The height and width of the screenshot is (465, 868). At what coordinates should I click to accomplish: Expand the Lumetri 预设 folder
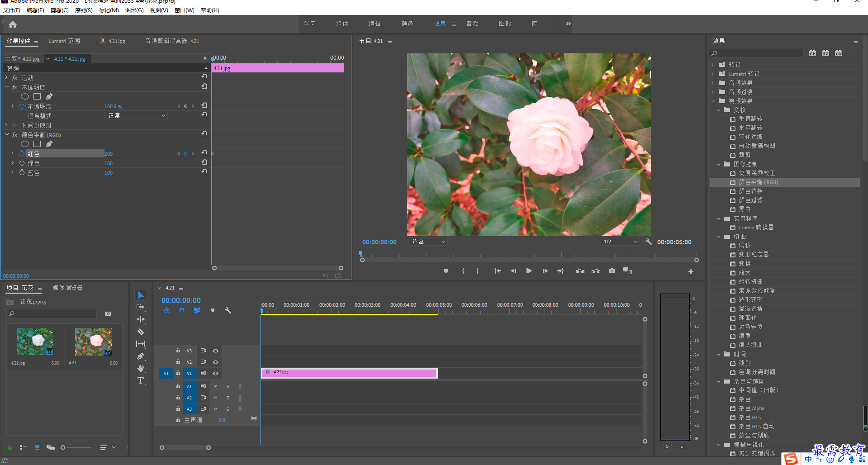pyautogui.click(x=713, y=74)
